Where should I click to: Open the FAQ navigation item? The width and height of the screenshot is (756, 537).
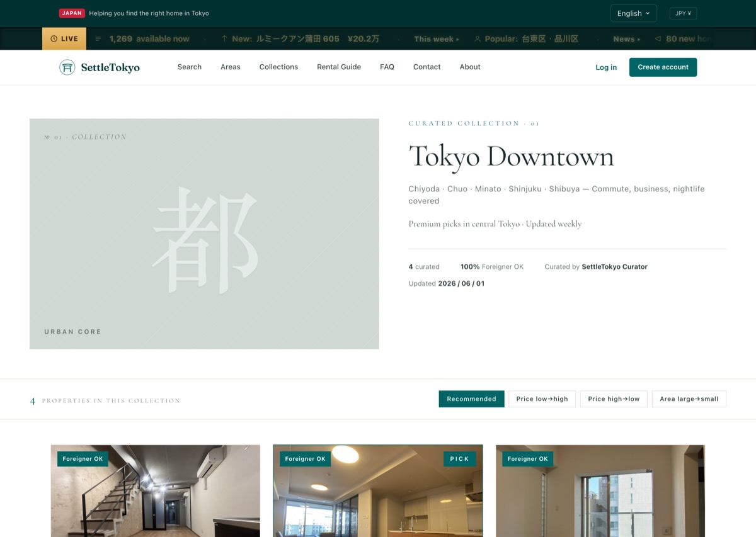[x=387, y=67]
